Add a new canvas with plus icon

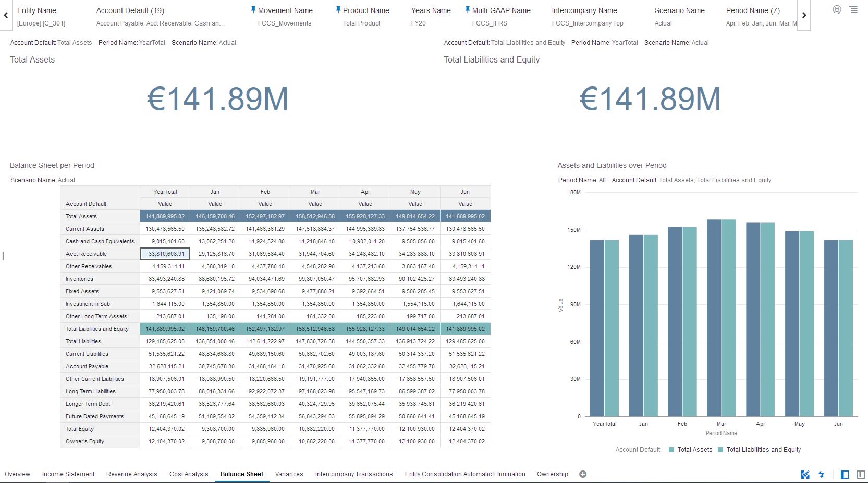[x=583, y=474]
